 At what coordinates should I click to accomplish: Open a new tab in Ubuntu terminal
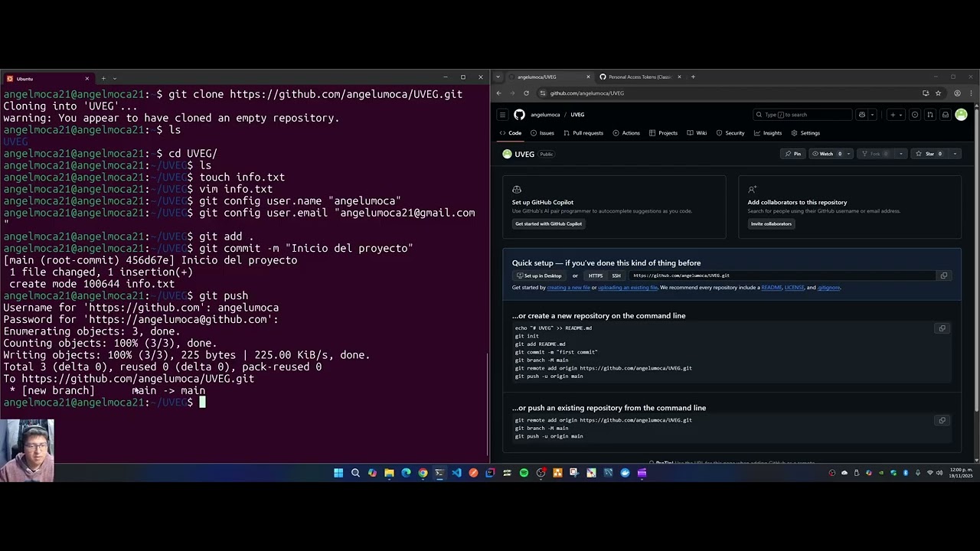103,78
